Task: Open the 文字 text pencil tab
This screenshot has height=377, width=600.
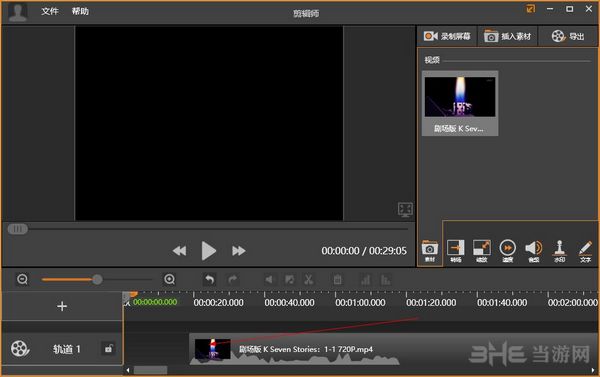Action: point(585,251)
